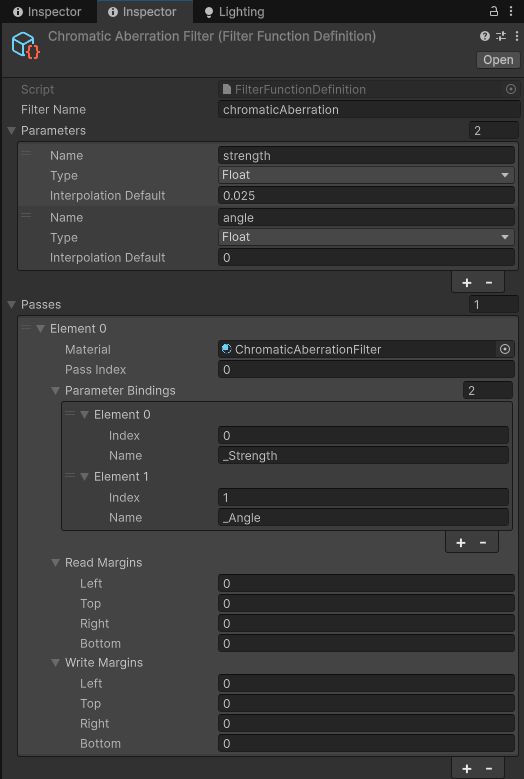
Task: Open Type dropdown for the strength parameter
Action: [x=367, y=175]
